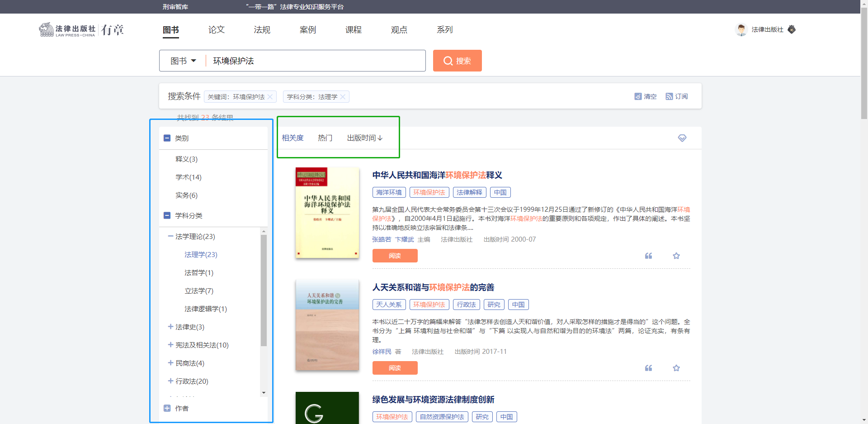
Task: Expand the 作者 filter section
Action: [167, 408]
